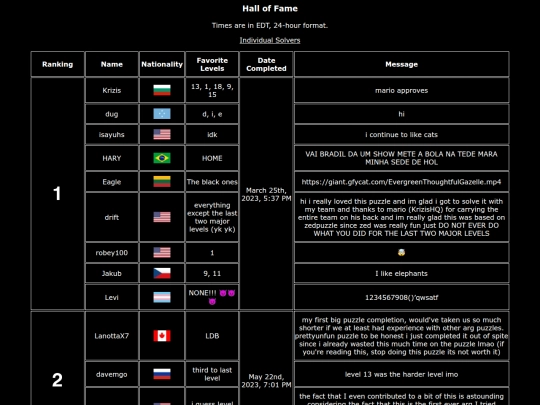This screenshot has height=405, width=540.
Task: Select the name davemgo
Action: pos(112,374)
